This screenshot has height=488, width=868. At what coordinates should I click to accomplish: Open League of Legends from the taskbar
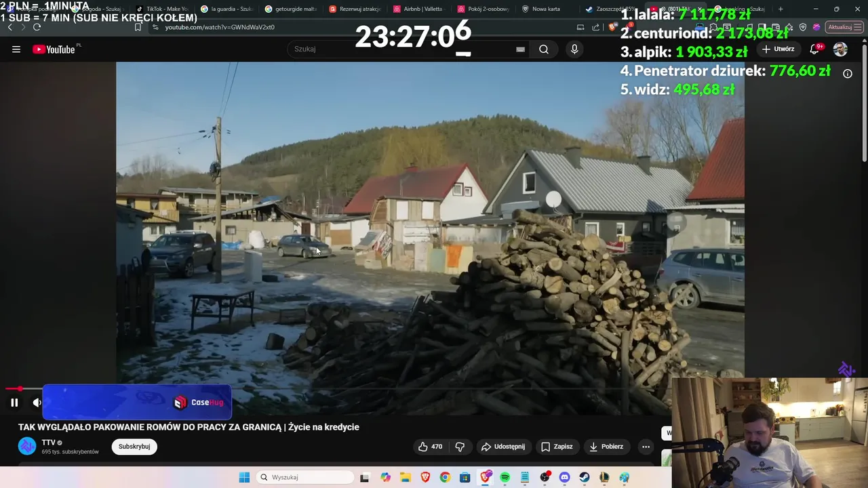604,478
